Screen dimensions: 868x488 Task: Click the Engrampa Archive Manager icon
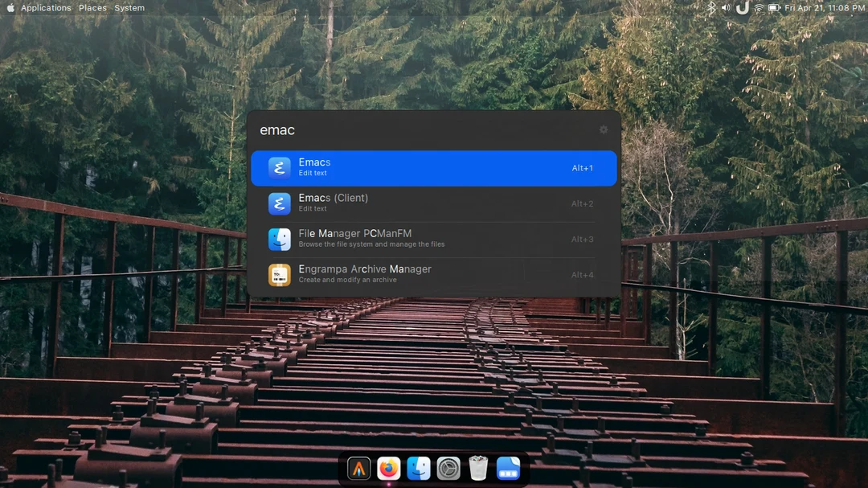tap(279, 274)
